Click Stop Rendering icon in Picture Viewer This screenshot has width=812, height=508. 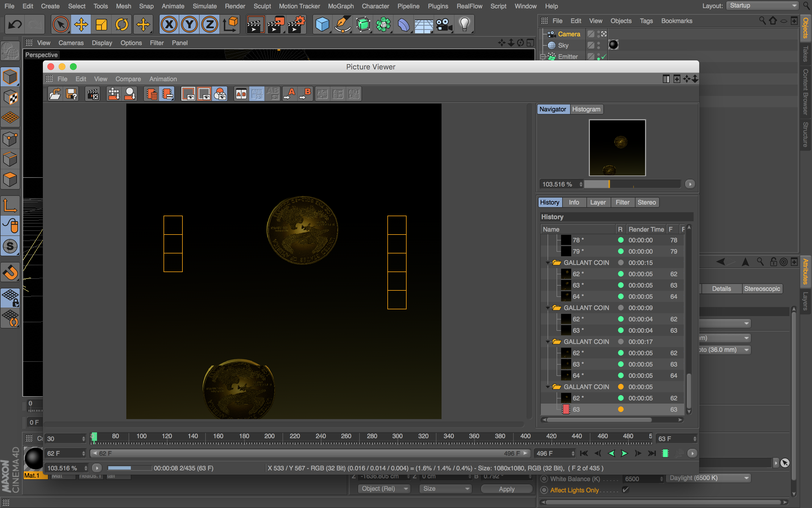(x=92, y=94)
